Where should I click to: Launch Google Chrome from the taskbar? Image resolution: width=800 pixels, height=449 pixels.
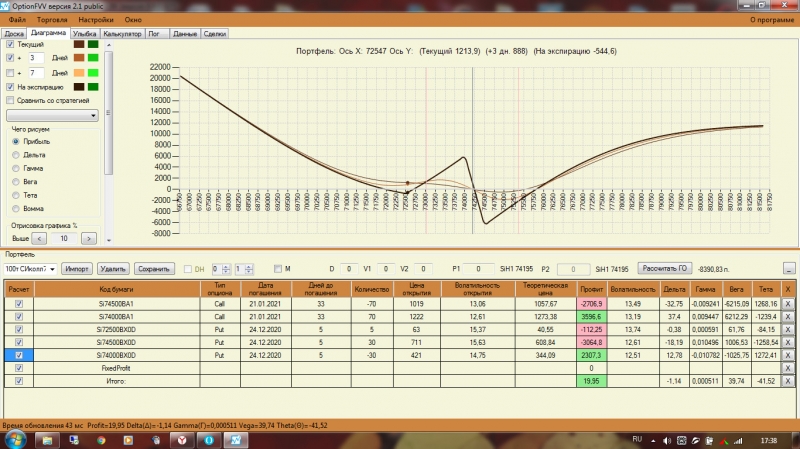point(101,440)
